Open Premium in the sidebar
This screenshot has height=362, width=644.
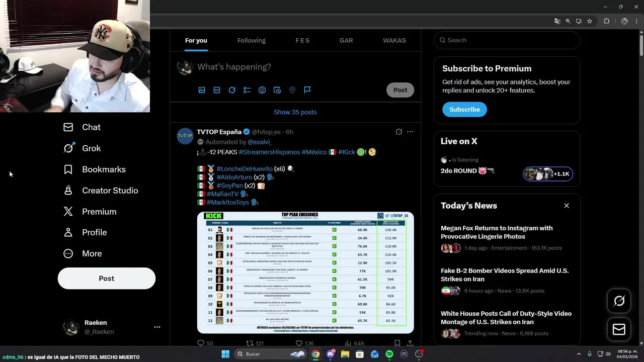pos(90,212)
